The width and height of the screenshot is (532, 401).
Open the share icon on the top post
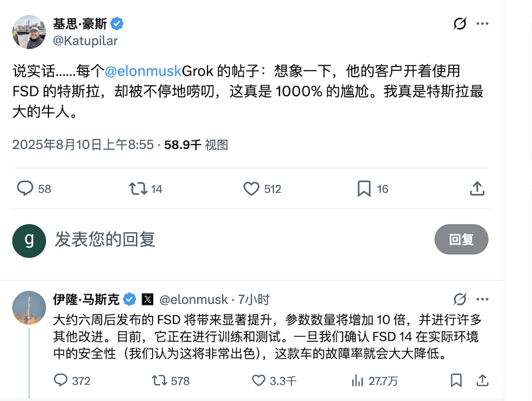[477, 188]
